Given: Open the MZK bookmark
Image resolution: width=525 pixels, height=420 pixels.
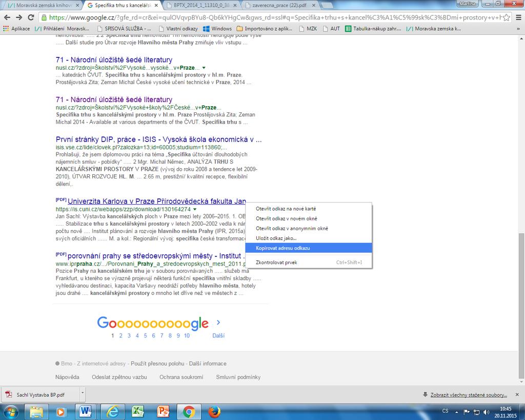Looking at the screenshot, I should coord(308,29).
